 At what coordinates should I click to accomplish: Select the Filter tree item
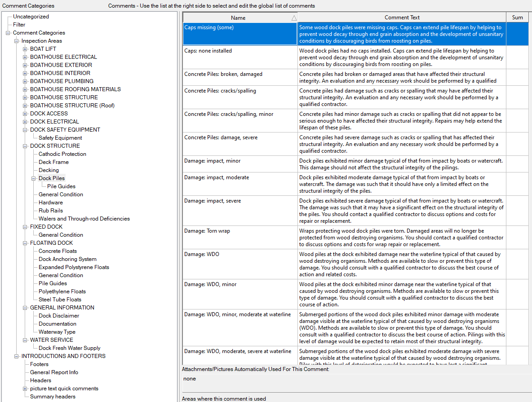click(19, 25)
